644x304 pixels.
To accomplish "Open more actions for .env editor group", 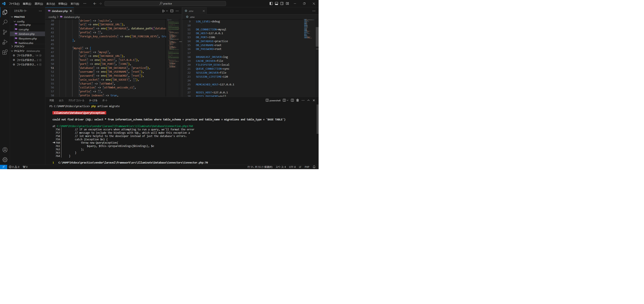I will (x=314, y=11).
